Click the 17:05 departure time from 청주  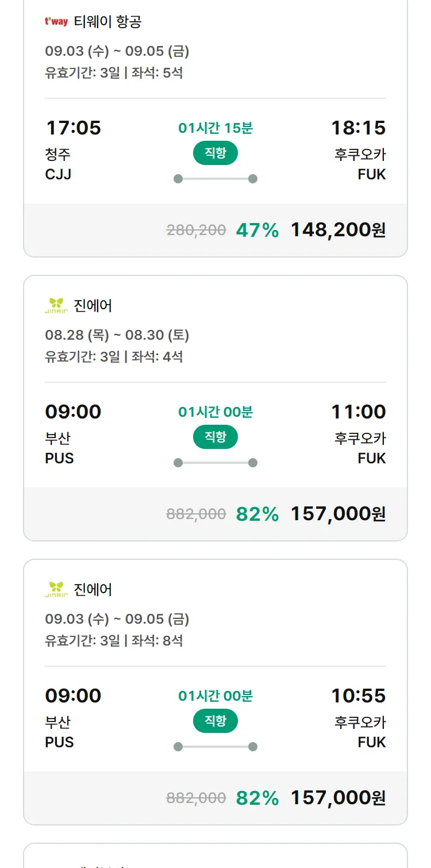click(x=73, y=128)
